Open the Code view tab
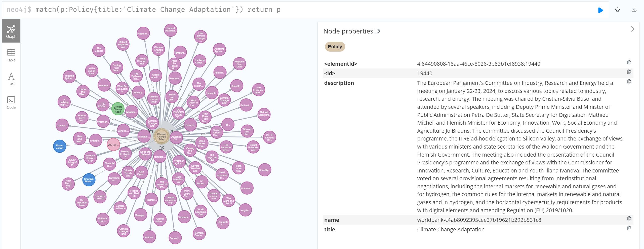The image size is (644, 249). tap(11, 102)
